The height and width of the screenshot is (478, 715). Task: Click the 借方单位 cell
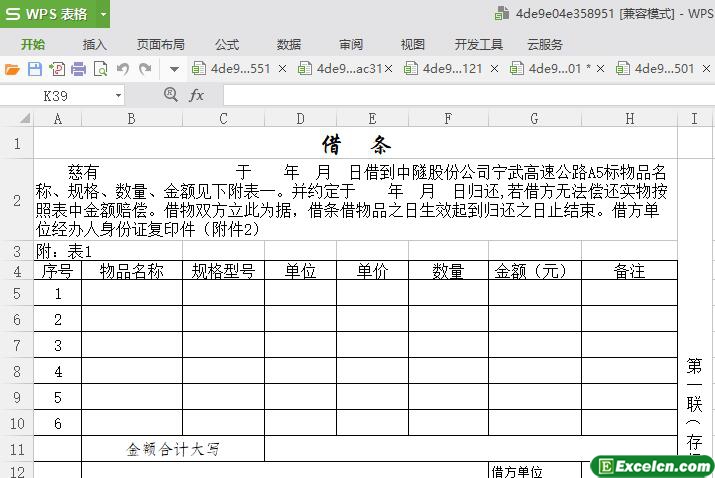coord(534,470)
